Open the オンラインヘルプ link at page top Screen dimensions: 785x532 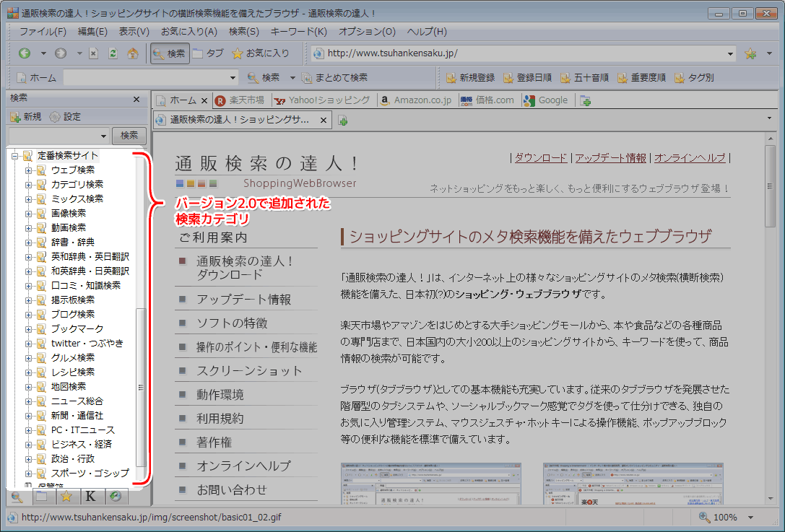(x=690, y=158)
